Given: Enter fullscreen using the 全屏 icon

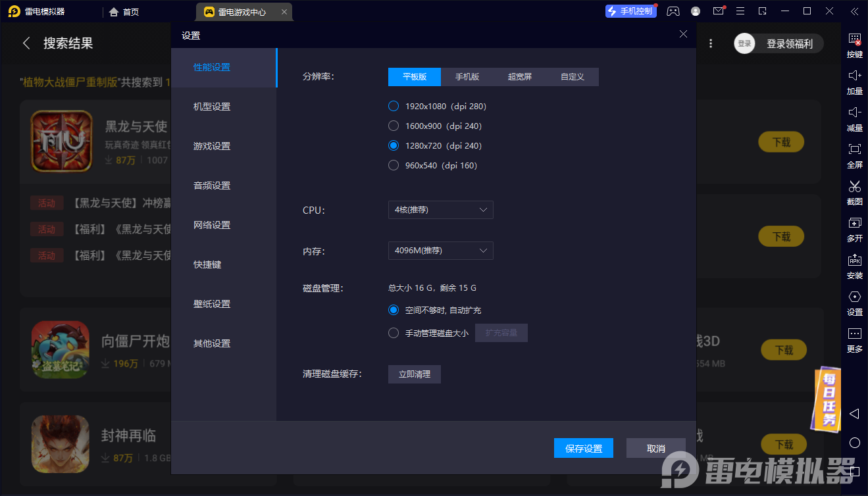Looking at the screenshot, I should (854, 155).
